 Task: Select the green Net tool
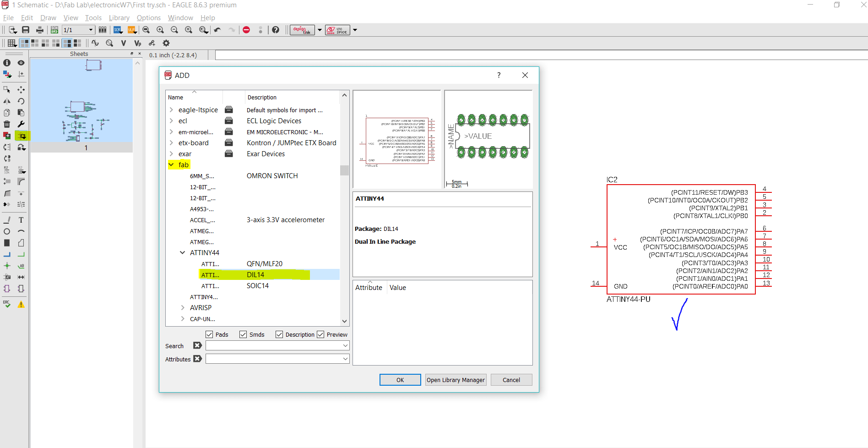pyautogui.click(x=21, y=254)
